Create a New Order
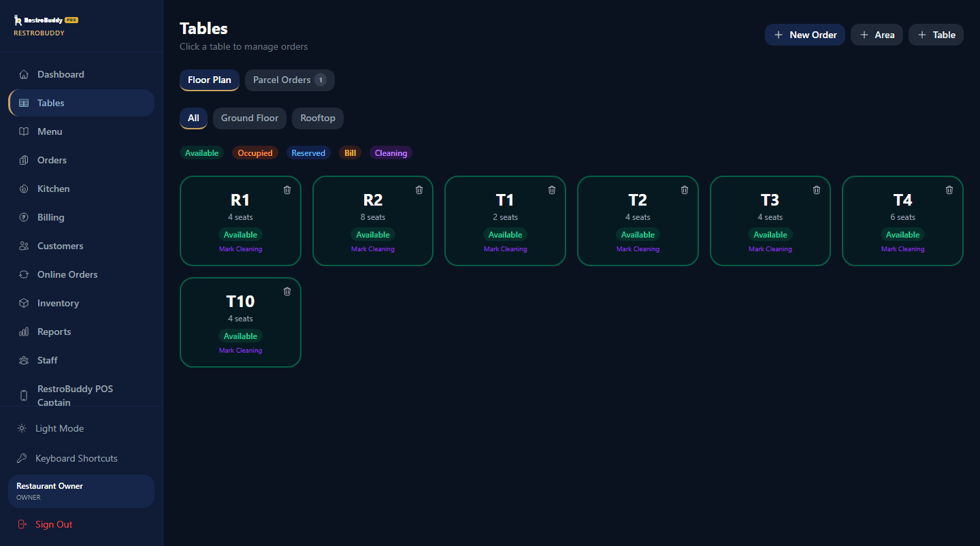 [805, 35]
